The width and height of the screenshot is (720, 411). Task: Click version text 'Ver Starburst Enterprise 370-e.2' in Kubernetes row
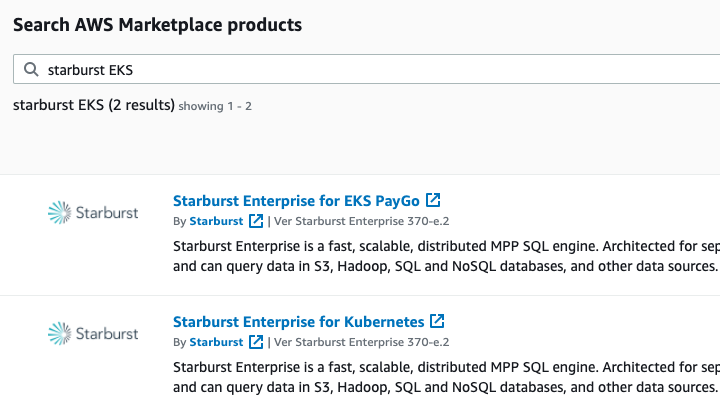click(x=361, y=342)
